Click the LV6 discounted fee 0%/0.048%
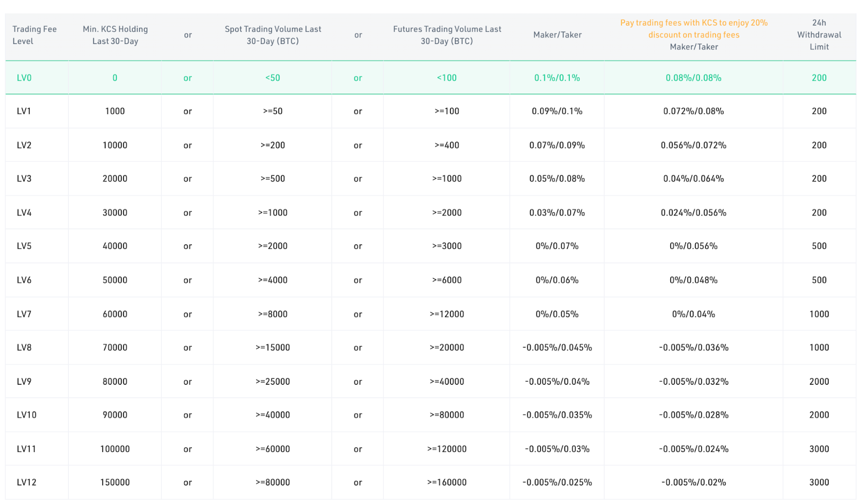860x504 pixels. (693, 280)
